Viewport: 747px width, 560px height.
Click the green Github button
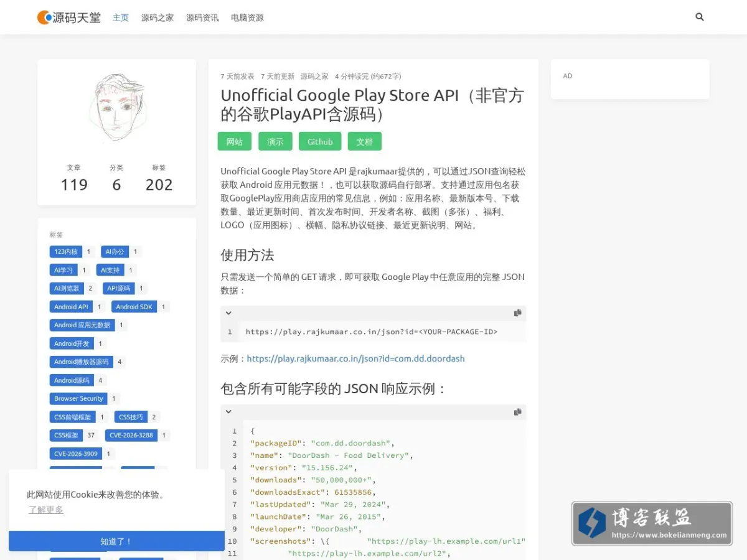tap(320, 141)
